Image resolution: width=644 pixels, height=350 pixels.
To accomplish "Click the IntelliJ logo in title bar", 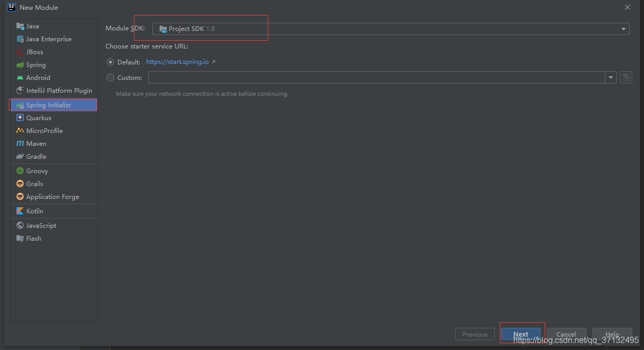I will (x=12, y=7).
